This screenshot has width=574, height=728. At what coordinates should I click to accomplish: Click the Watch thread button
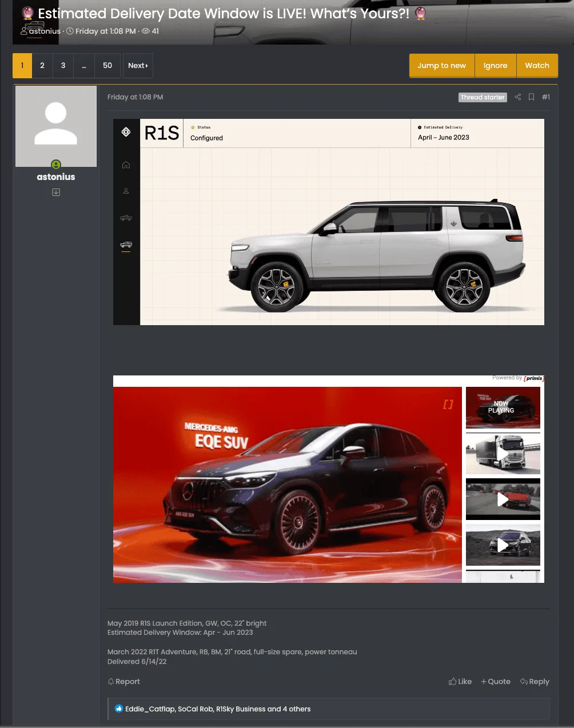(x=537, y=66)
